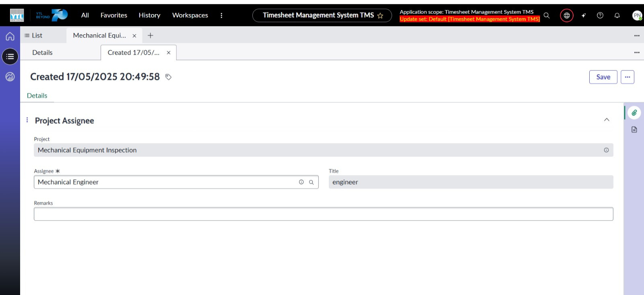Click into the Remarks input field
This screenshot has width=644, height=295.
(x=323, y=214)
